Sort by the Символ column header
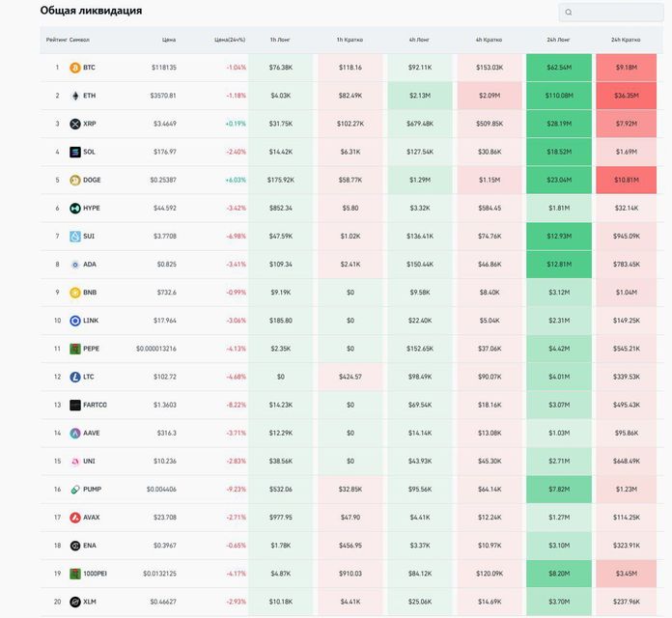 (79, 40)
